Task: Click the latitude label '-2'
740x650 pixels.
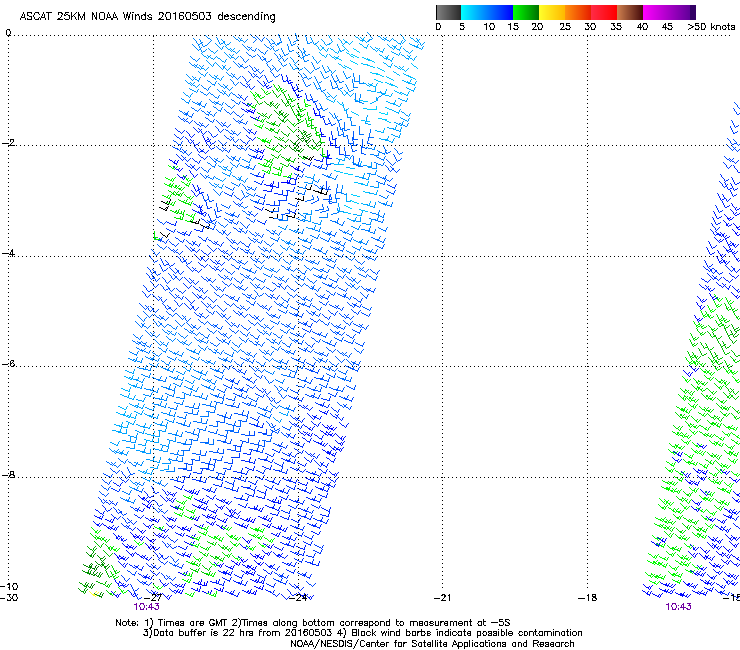Action: 9,143
